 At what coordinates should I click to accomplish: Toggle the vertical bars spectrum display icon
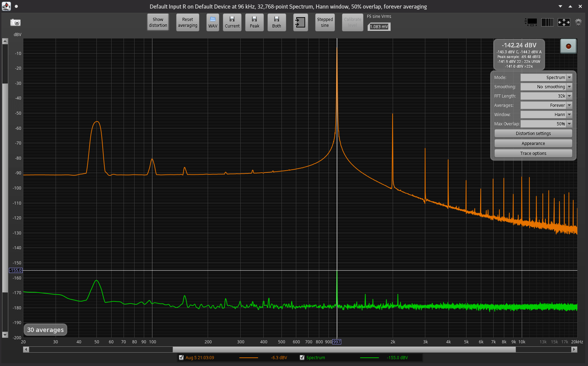click(547, 22)
